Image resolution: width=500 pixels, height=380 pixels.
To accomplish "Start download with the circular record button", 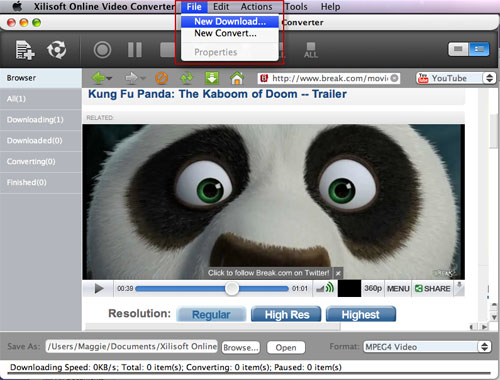I will [102, 50].
